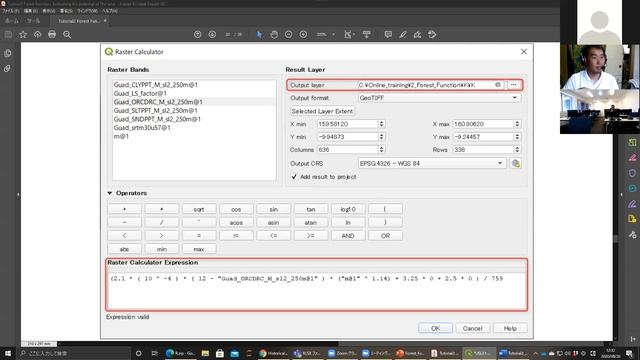Adjust the X min spinner arrows
The height and width of the screenshot is (360, 640).
[381, 124]
